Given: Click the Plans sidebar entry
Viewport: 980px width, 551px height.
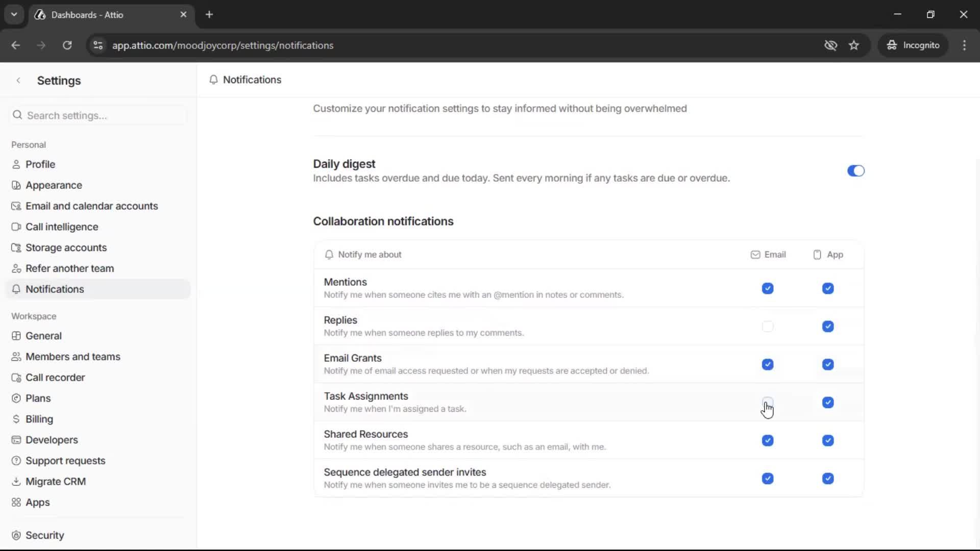Looking at the screenshot, I should click(38, 398).
